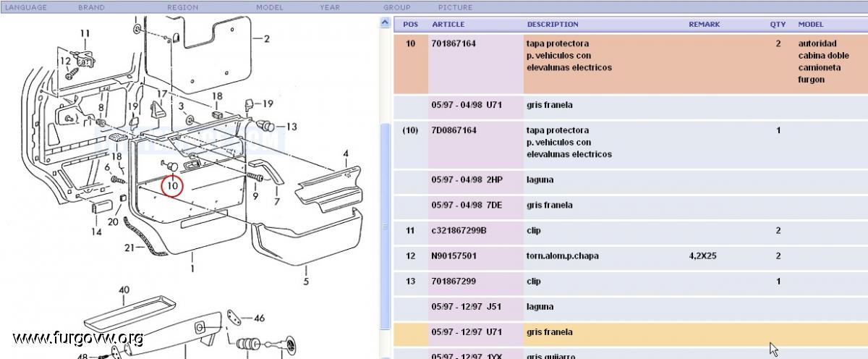The image size is (868, 359).
Task: Select article number 7D0867164
Action: [x=454, y=130]
